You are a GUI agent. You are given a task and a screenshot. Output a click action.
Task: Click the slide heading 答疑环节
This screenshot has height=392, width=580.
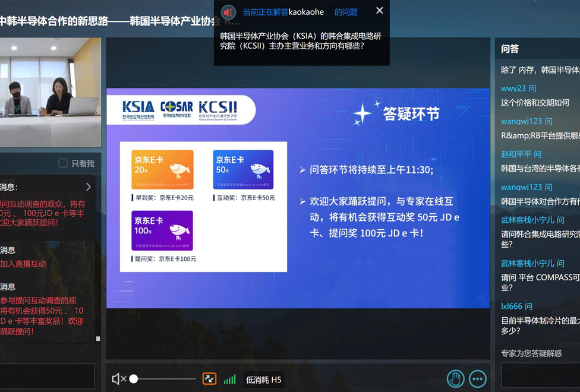point(411,114)
